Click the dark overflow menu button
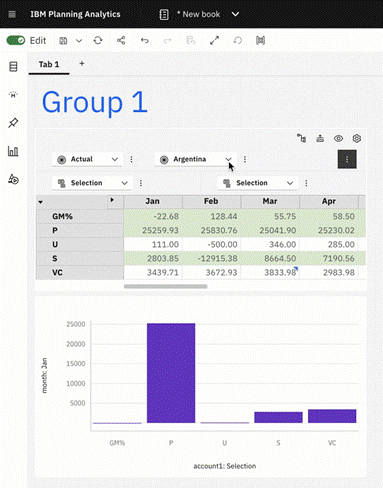 point(347,159)
